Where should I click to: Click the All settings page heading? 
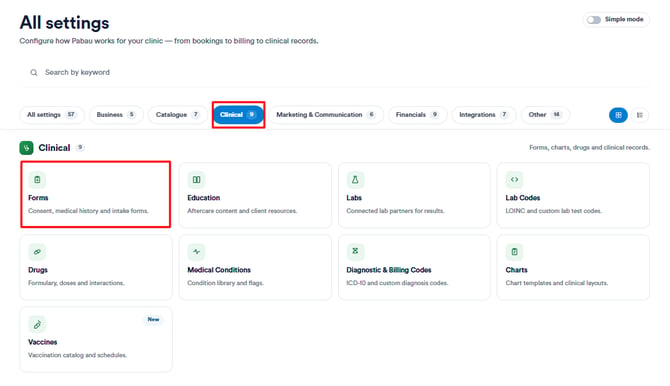pos(65,23)
